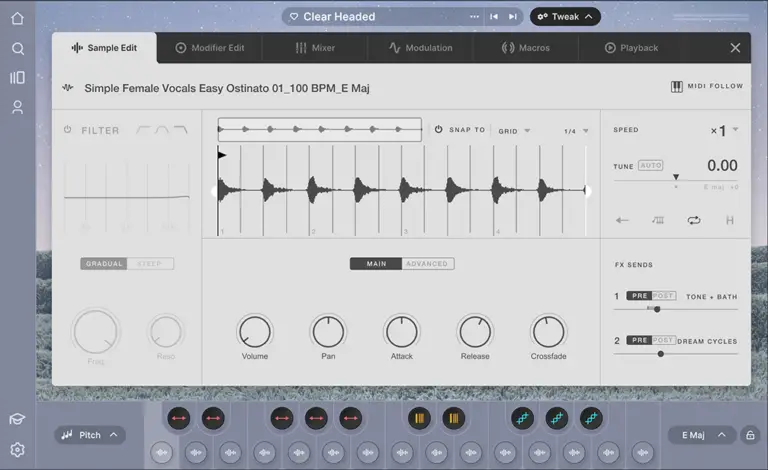This screenshot has height=470, width=768.
Task: Click the reverse playback arrow icon
Action: pos(622,220)
